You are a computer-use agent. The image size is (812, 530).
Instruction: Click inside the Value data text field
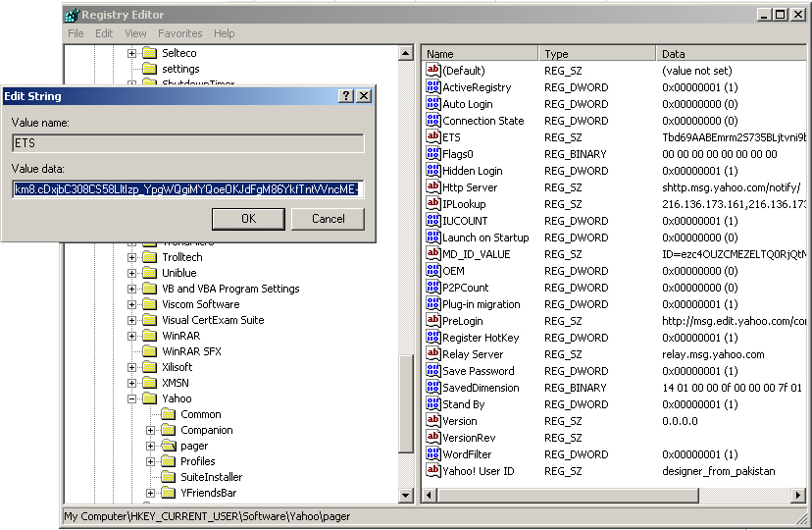point(187,189)
